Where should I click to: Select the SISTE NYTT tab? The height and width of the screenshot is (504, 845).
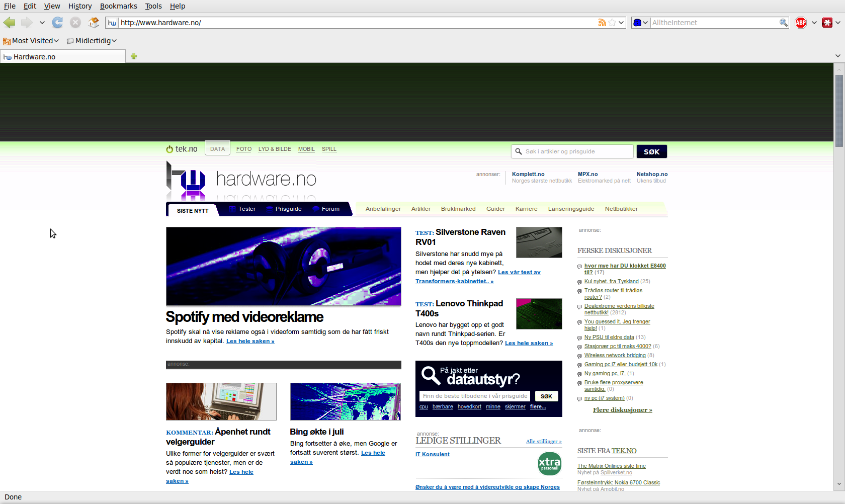[x=193, y=210]
